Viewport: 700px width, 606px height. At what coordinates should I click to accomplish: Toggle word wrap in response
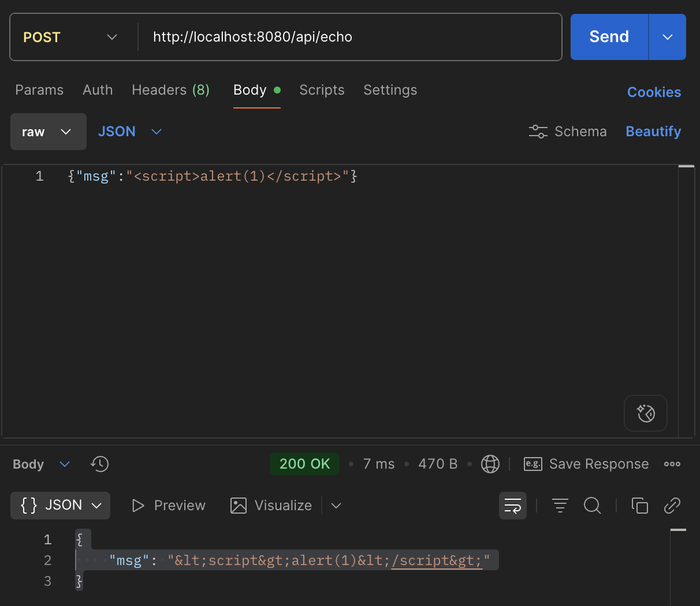(x=513, y=506)
